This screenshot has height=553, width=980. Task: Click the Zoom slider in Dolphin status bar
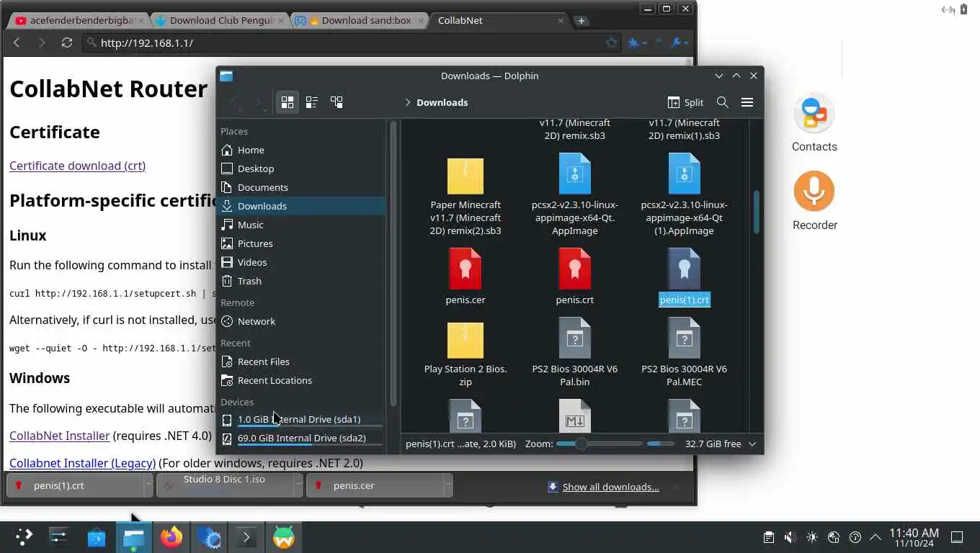click(600, 444)
